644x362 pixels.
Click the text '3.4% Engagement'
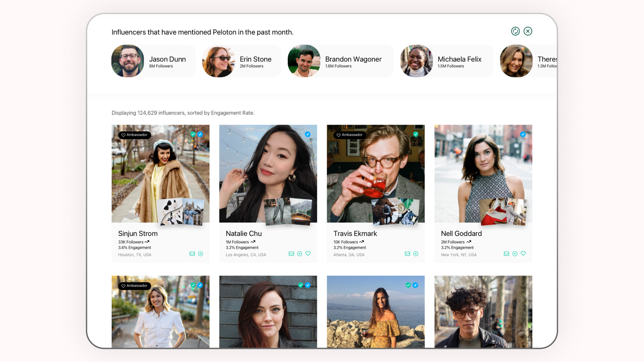click(135, 248)
